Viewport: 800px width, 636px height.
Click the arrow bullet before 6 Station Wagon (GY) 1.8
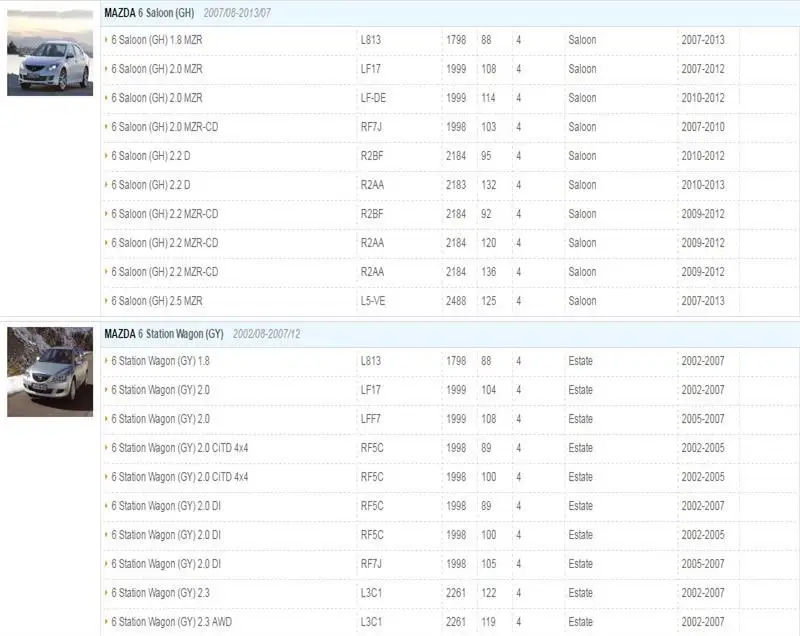[x=106, y=361]
